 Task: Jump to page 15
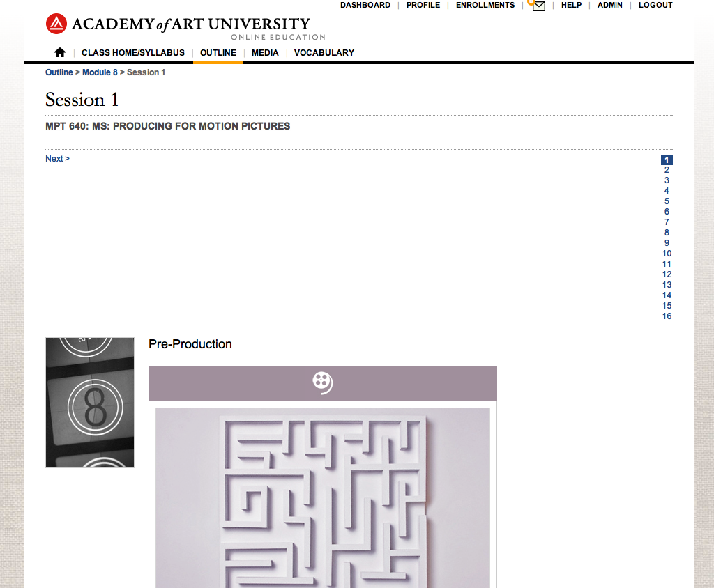667,307
